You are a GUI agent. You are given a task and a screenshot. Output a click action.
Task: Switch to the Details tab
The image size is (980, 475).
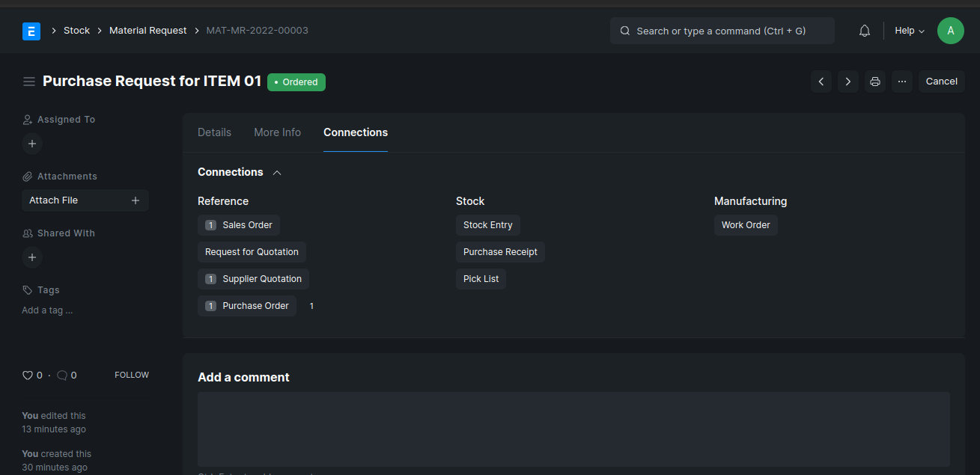(214, 132)
